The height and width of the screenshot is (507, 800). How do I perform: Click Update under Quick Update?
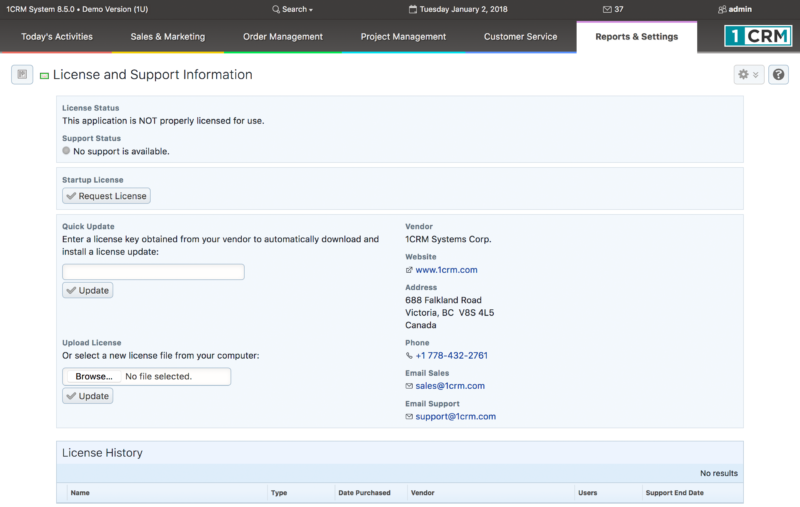[x=88, y=290]
